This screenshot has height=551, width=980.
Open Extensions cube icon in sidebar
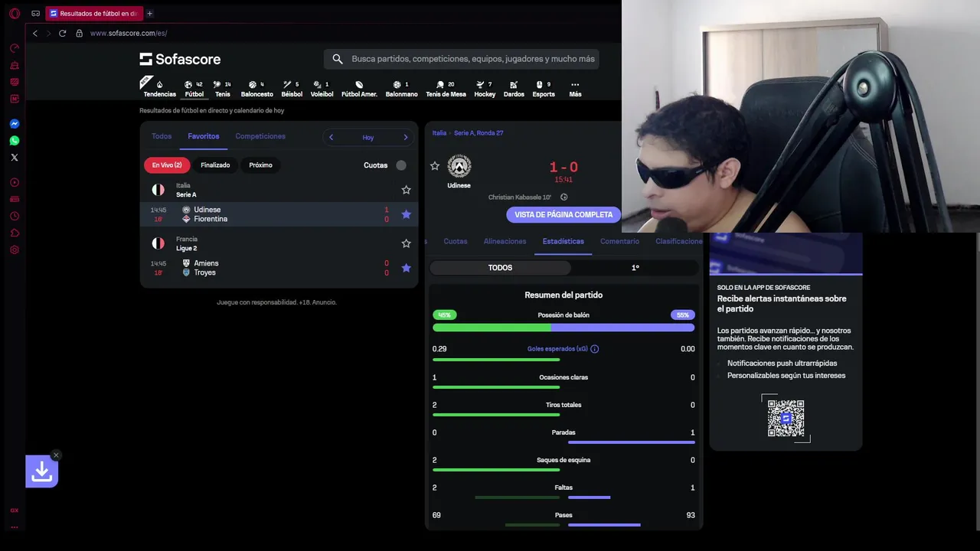[14, 233]
